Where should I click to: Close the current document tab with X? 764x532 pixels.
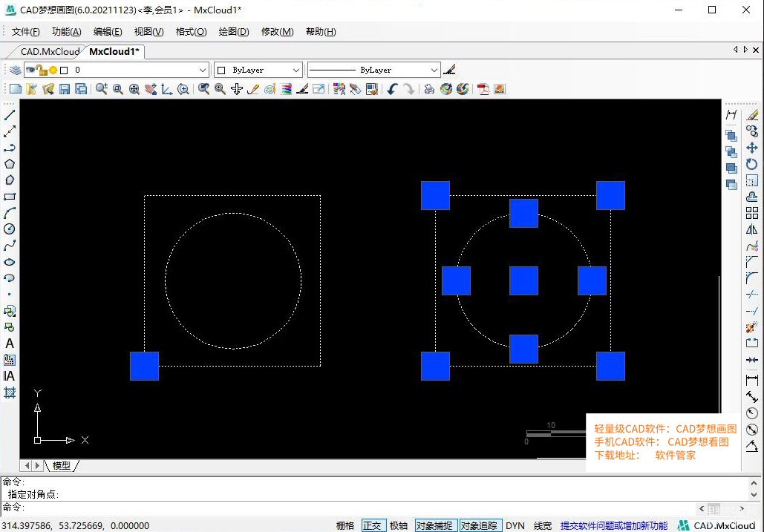pos(756,50)
